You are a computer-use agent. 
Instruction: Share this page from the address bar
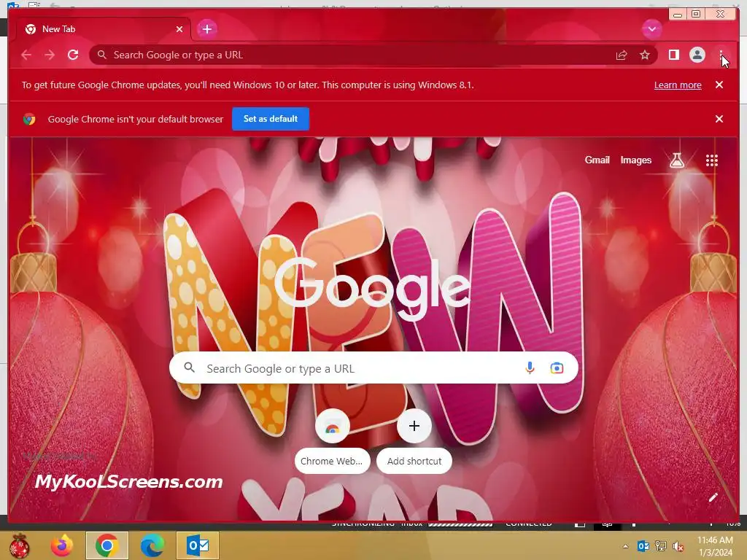click(622, 55)
